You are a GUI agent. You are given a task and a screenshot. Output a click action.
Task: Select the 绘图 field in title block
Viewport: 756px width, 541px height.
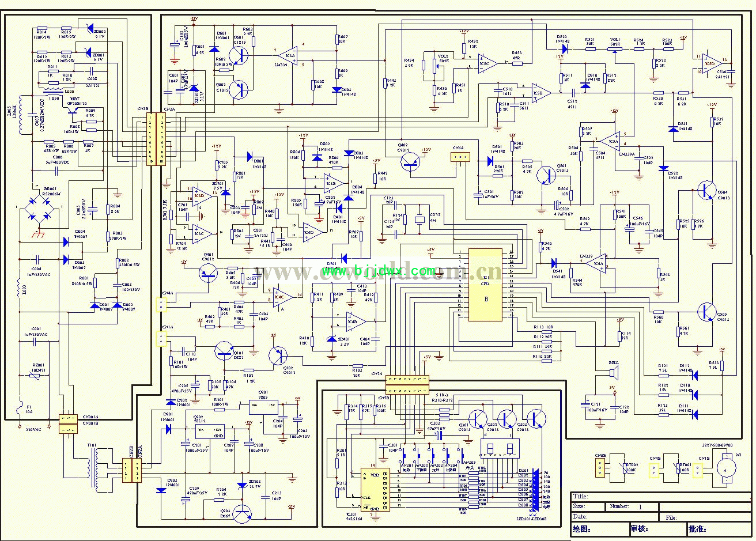(x=599, y=528)
